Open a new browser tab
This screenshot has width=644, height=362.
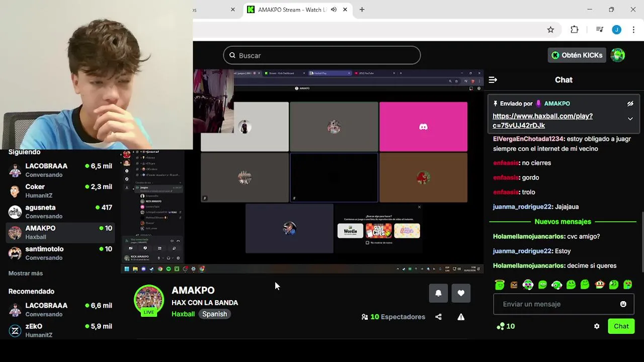tap(362, 10)
